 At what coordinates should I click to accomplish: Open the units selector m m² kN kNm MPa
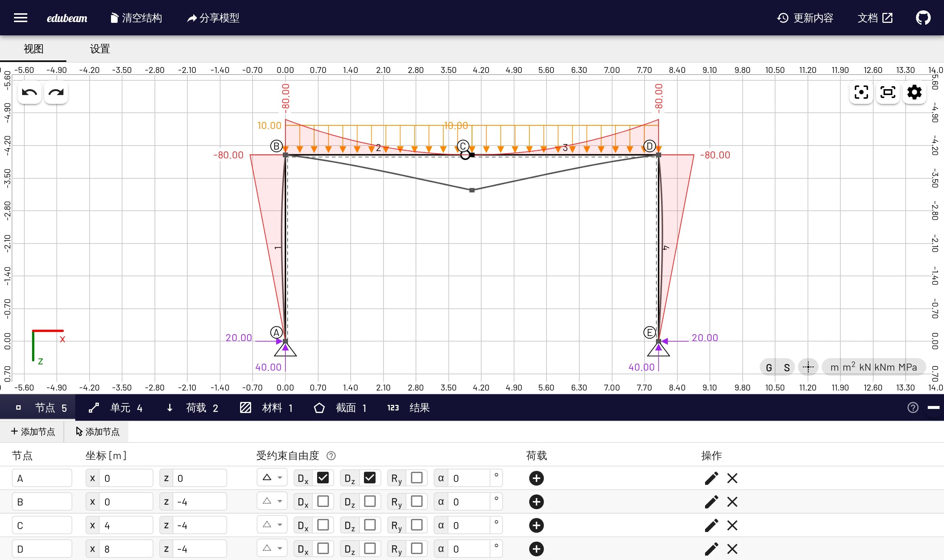pyautogui.click(x=874, y=367)
